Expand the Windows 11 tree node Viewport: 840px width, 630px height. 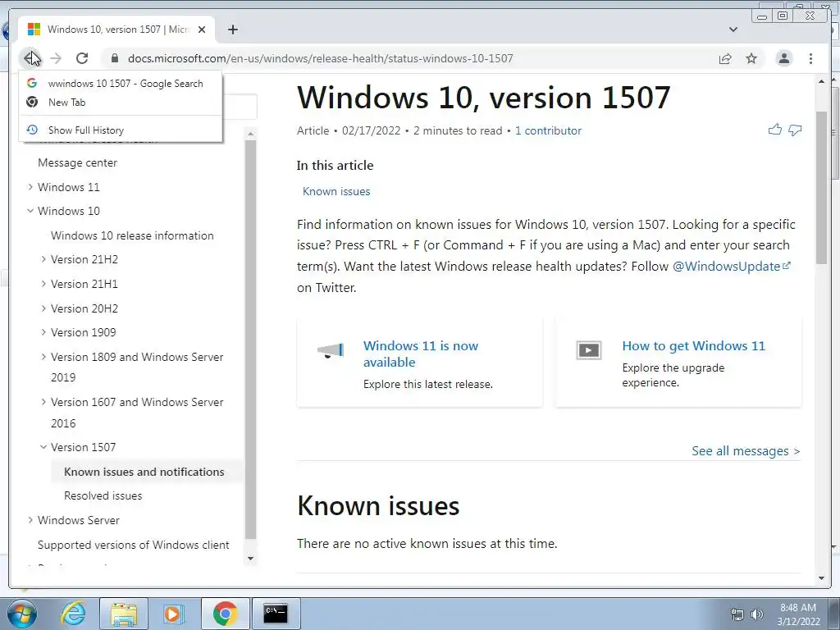point(30,187)
